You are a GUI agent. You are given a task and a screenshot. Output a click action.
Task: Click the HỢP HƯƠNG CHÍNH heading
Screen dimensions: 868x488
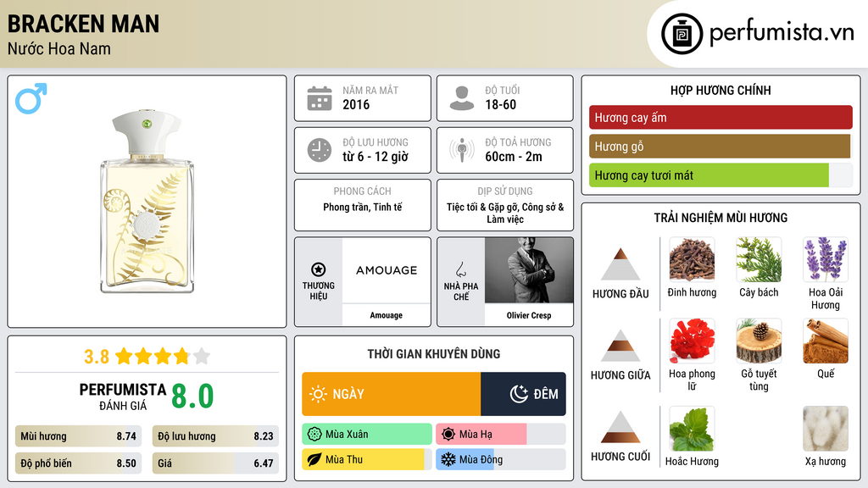721,90
